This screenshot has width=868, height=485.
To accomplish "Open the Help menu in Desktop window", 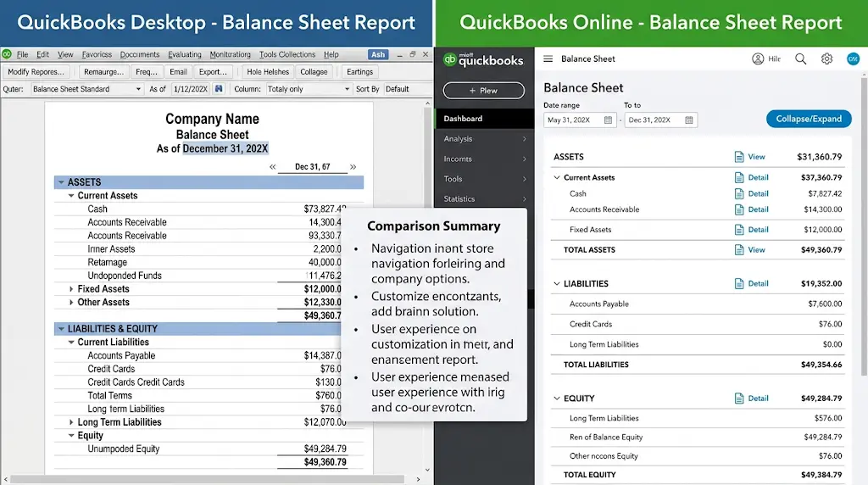I will click(x=331, y=54).
